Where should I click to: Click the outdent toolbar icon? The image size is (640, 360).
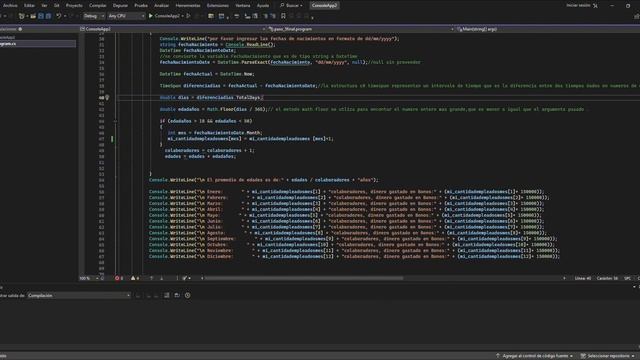point(255,16)
